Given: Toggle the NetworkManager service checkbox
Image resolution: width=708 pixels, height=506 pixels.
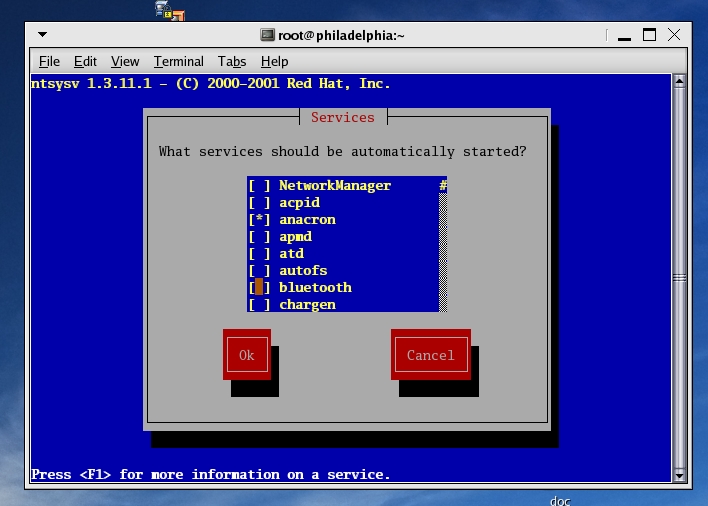Looking at the screenshot, I should 259,186.
